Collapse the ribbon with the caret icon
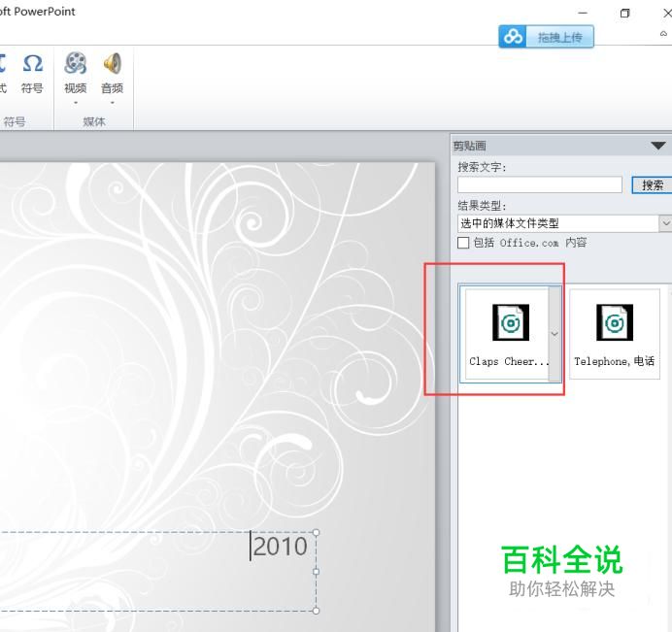 tap(663, 33)
